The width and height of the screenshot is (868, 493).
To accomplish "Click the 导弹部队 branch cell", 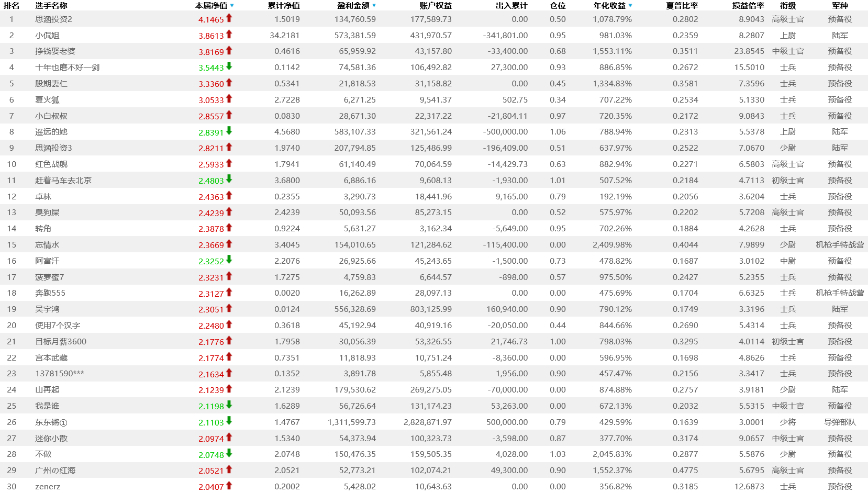I will [840, 422].
